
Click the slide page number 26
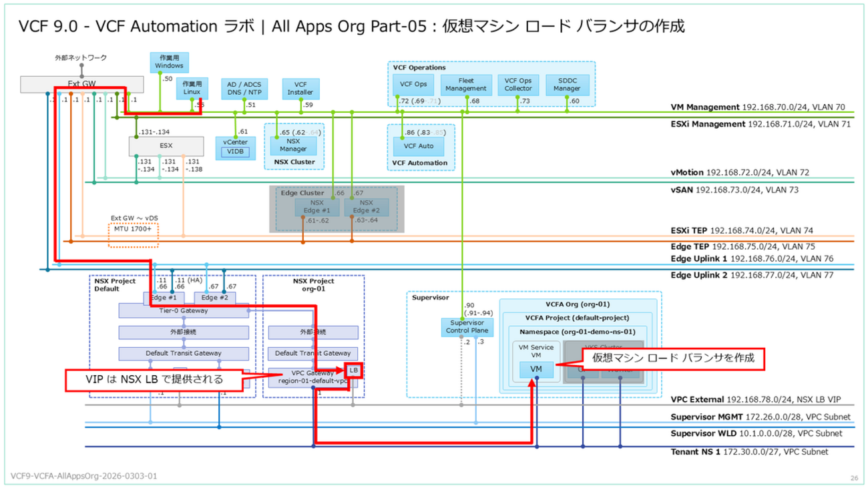(x=854, y=478)
